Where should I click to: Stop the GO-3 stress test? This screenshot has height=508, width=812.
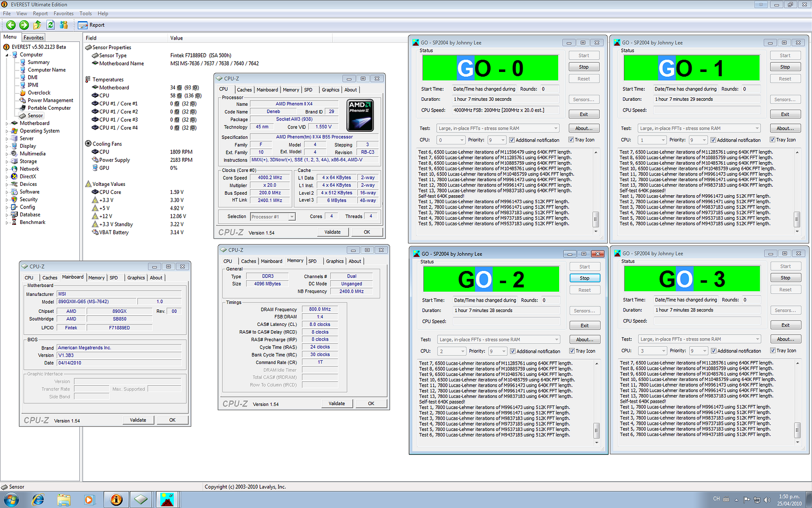coord(785,278)
